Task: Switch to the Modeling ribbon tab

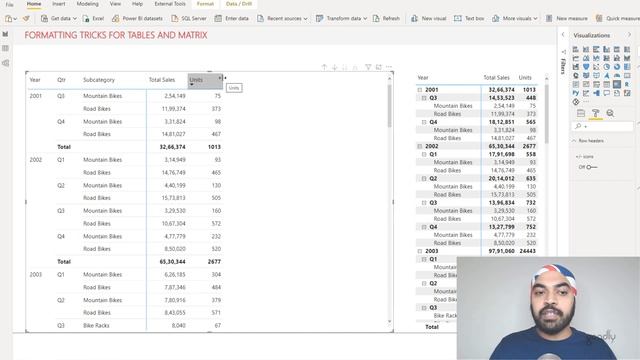Action: pyautogui.click(x=87, y=4)
